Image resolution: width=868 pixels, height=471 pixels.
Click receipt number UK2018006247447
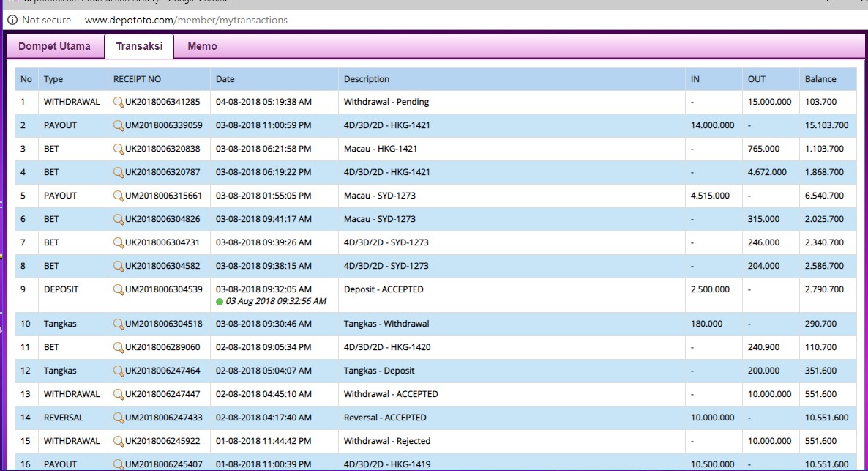(x=162, y=394)
